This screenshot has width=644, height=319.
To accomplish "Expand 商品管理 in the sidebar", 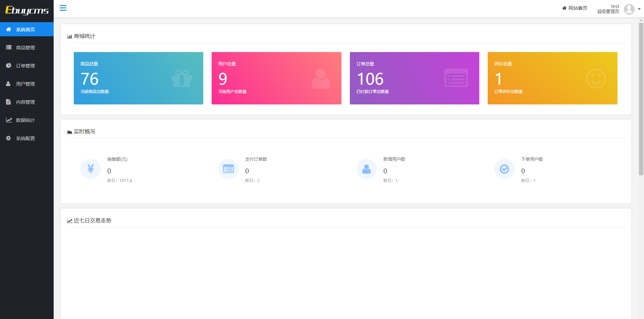I will pyautogui.click(x=25, y=48).
